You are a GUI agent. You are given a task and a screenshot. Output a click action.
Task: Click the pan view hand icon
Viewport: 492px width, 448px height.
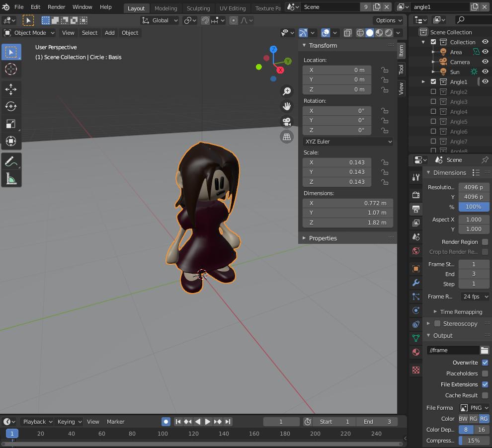click(287, 106)
